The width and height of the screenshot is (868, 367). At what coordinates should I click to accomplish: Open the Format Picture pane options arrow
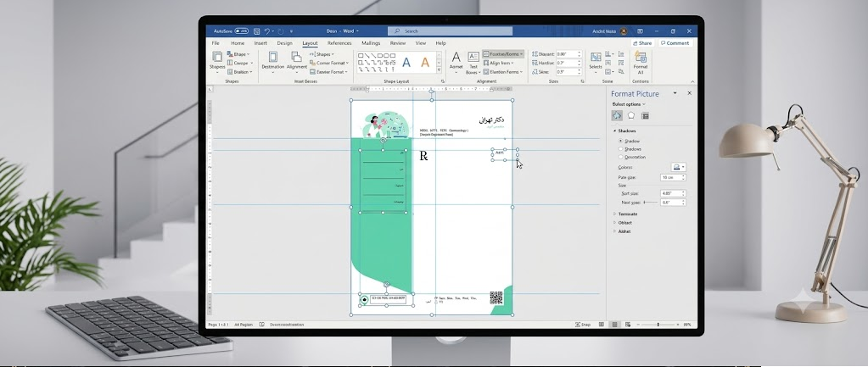click(675, 93)
